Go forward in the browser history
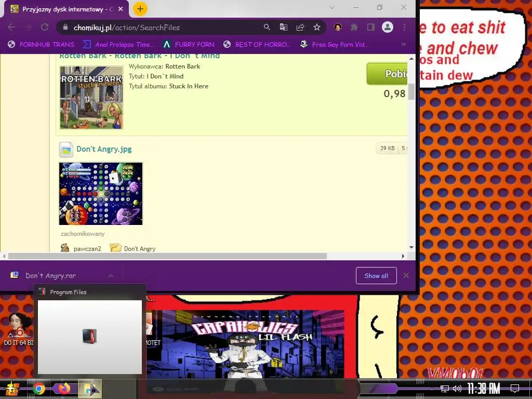This screenshot has width=532, height=399. pyautogui.click(x=28, y=27)
